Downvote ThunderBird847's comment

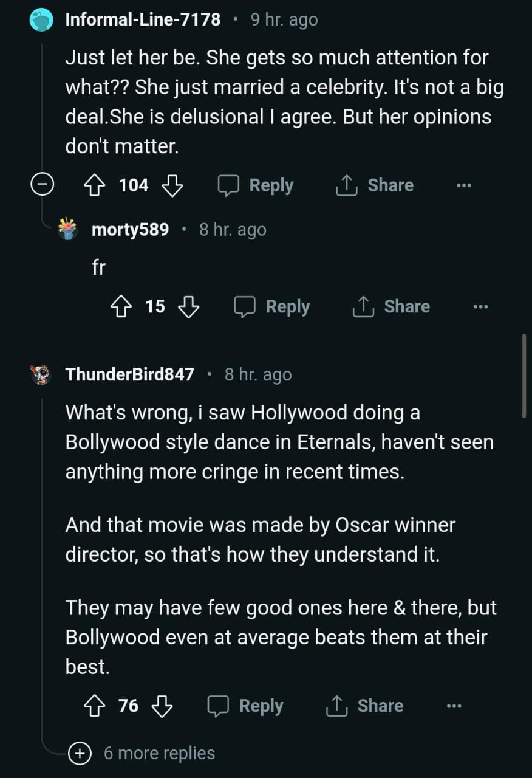tap(162, 706)
